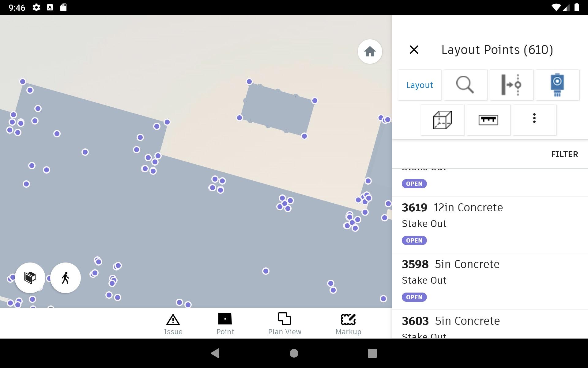Open the status bar settings gear

click(x=36, y=7)
